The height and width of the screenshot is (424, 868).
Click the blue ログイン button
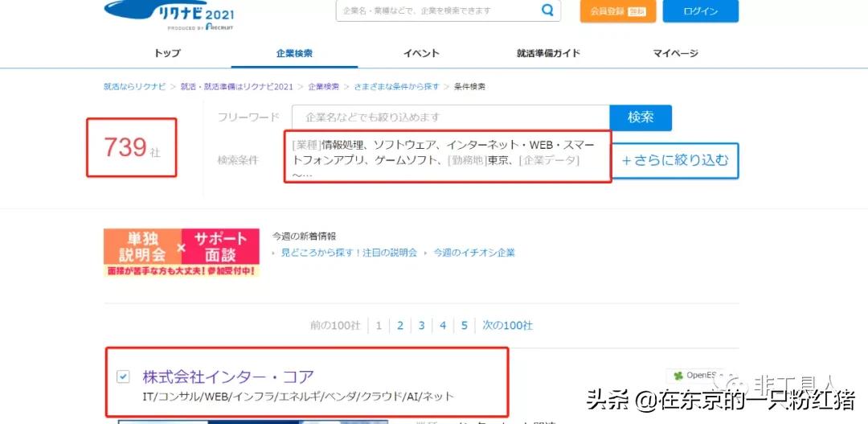click(x=700, y=11)
